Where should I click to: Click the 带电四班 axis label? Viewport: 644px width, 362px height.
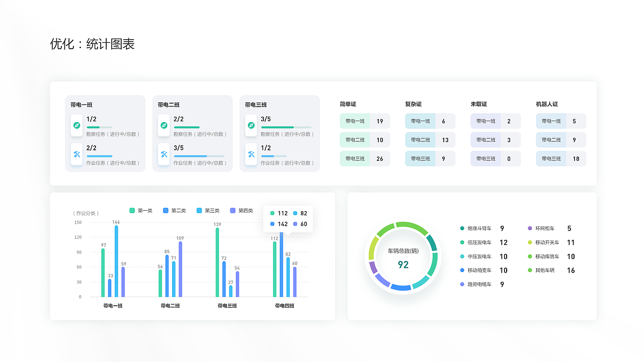pos(284,306)
